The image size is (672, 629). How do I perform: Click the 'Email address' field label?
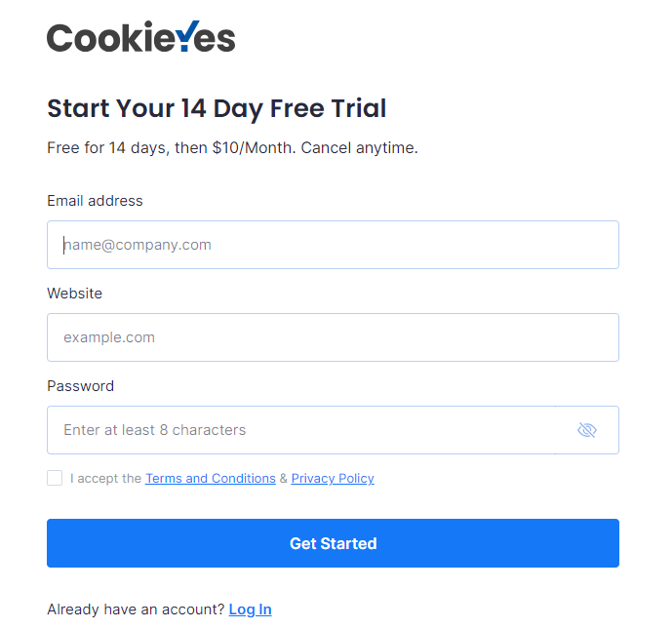[95, 201]
